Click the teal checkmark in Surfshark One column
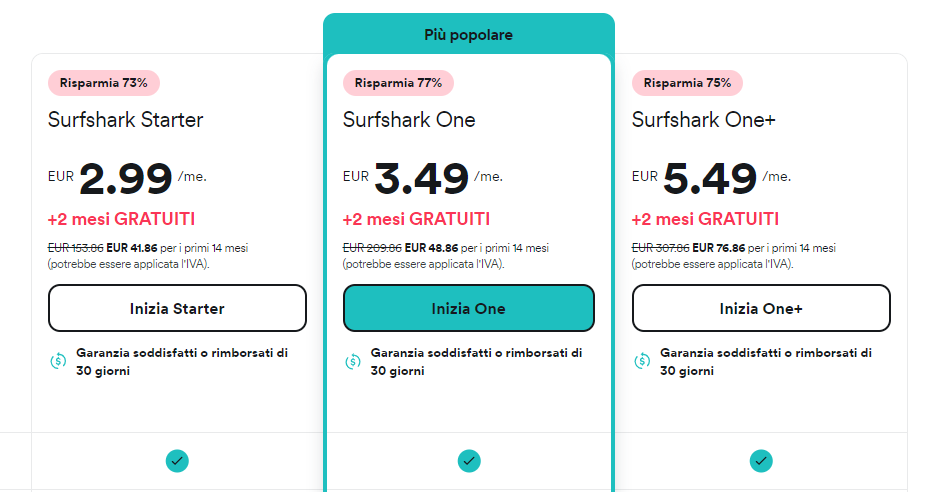Screen dimensions: 936x492 (x=469, y=461)
